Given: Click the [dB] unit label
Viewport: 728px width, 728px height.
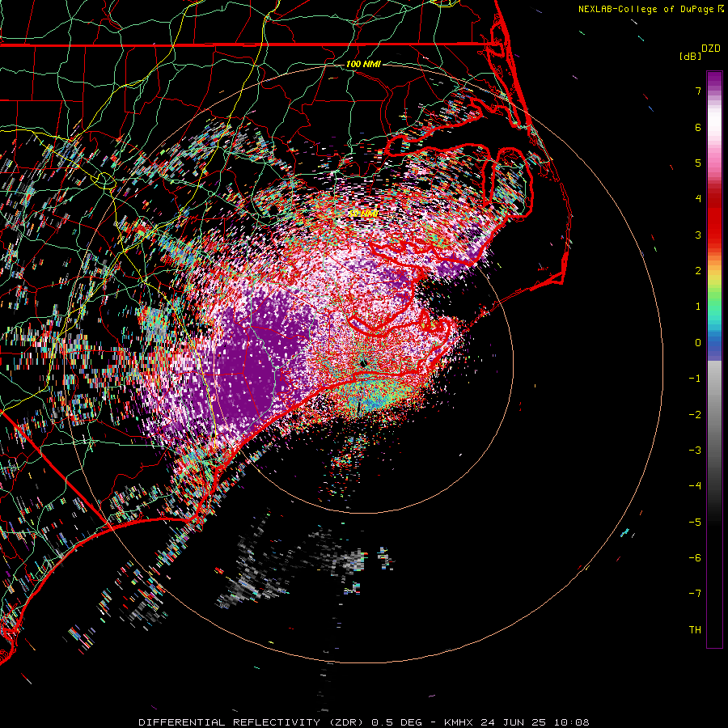Looking at the screenshot, I should [x=691, y=56].
